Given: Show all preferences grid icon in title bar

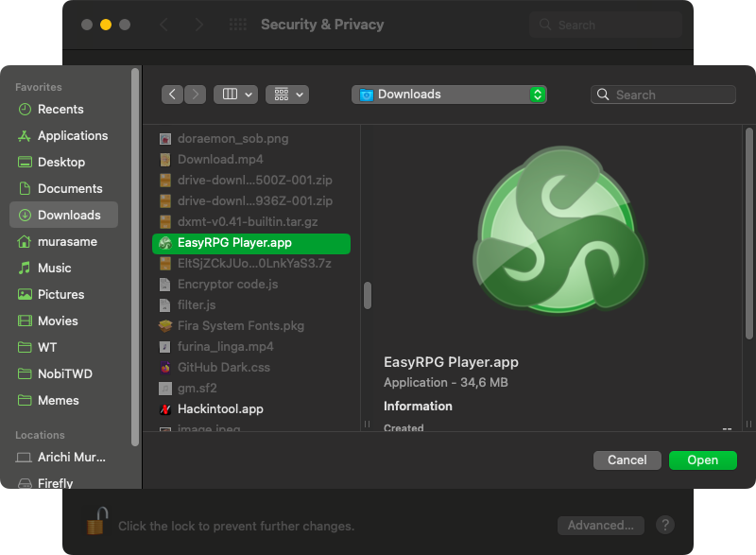Looking at the screenshot, I should (238, 25).
